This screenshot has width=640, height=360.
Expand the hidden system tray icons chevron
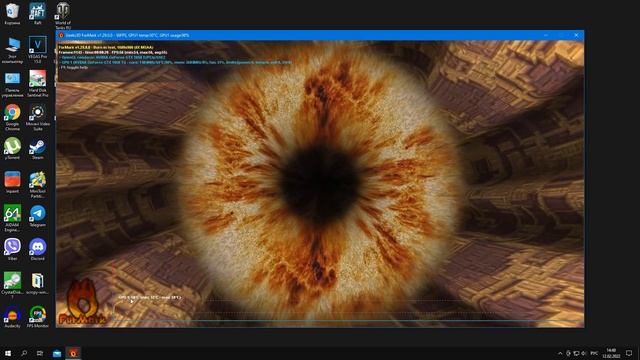[x=560, y=353]
